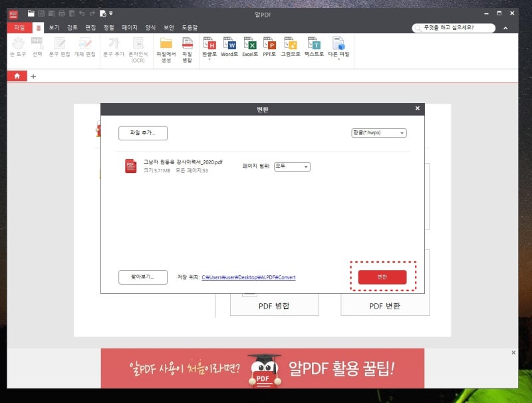This screenshot has height=403, width=532.
Task: Collapse the ribbon with the chevron
Action: (x=505, y=28)
